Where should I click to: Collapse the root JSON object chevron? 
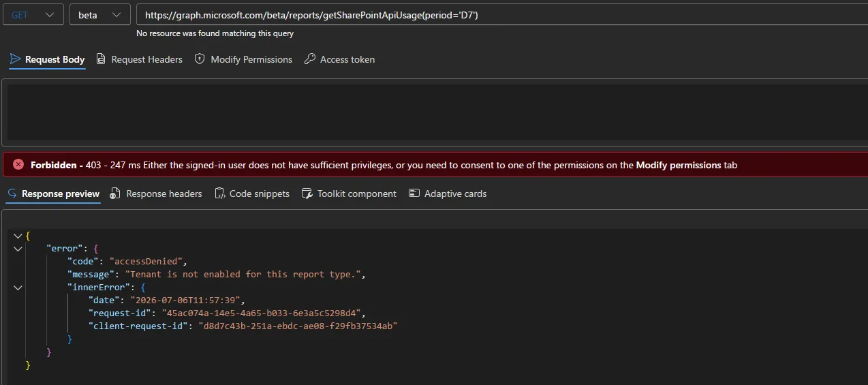click(x=18, y=236)
